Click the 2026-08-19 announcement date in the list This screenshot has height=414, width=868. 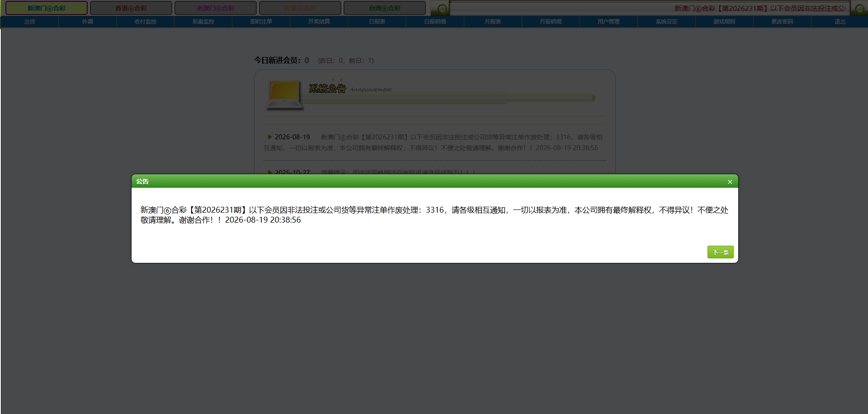coord(292,137)
